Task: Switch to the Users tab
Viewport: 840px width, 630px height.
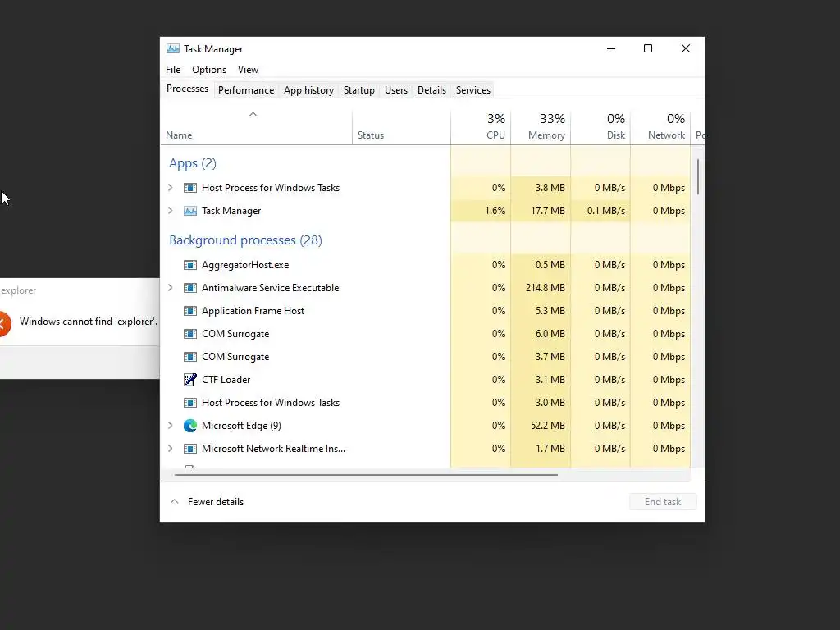Action: click(x=396, y=90)
